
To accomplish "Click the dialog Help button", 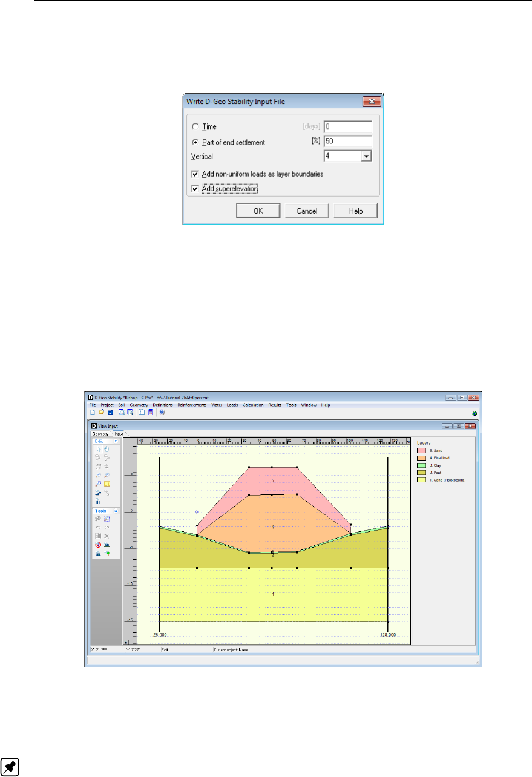I will [356, 211].
